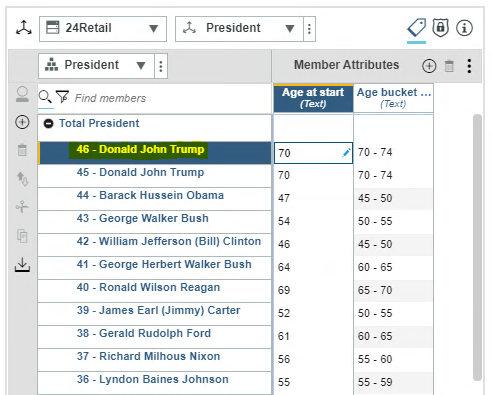Collapse the Total President node

49,124
